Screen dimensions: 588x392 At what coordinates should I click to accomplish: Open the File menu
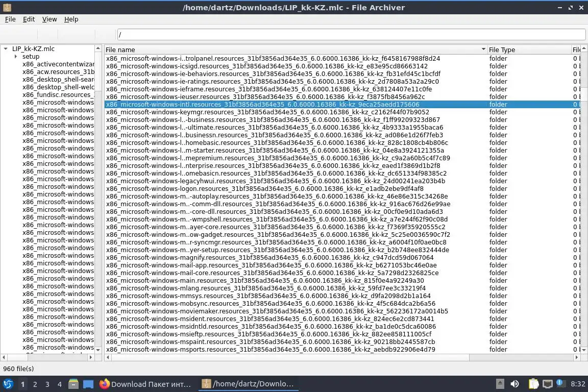pyautogui.click(x=10, y=19)
